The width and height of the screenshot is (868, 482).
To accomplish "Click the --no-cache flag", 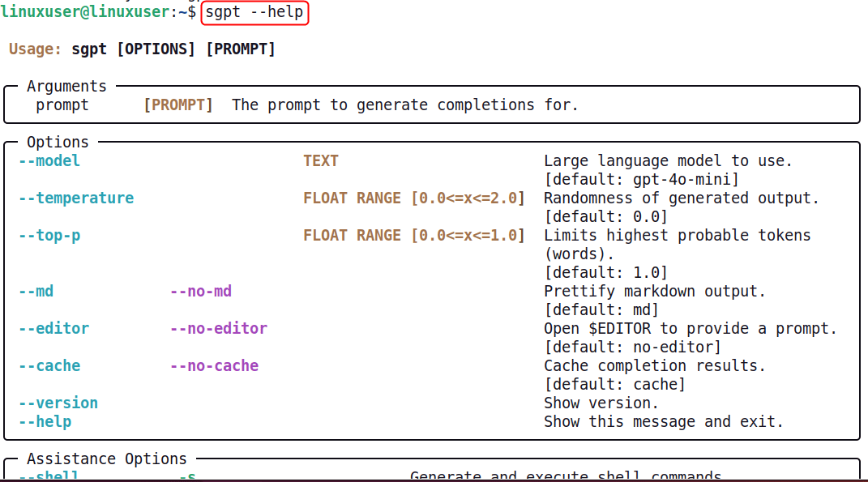I will coord(214,365).
